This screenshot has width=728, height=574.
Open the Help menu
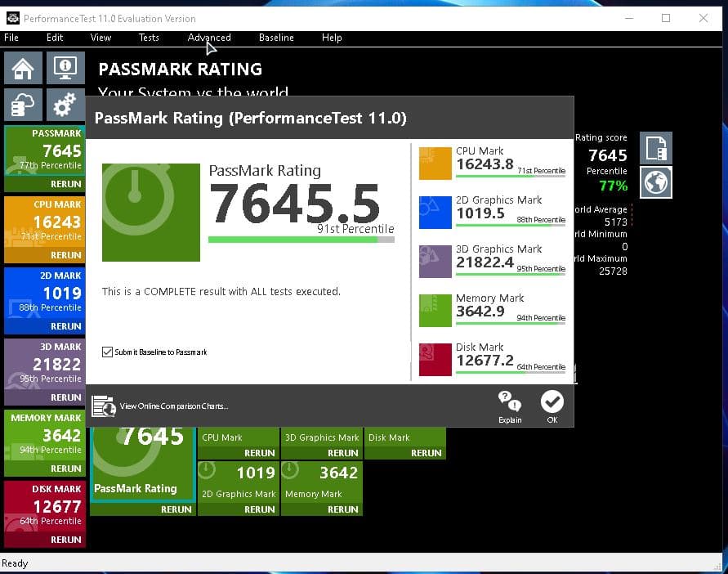(x=332, y=38)
